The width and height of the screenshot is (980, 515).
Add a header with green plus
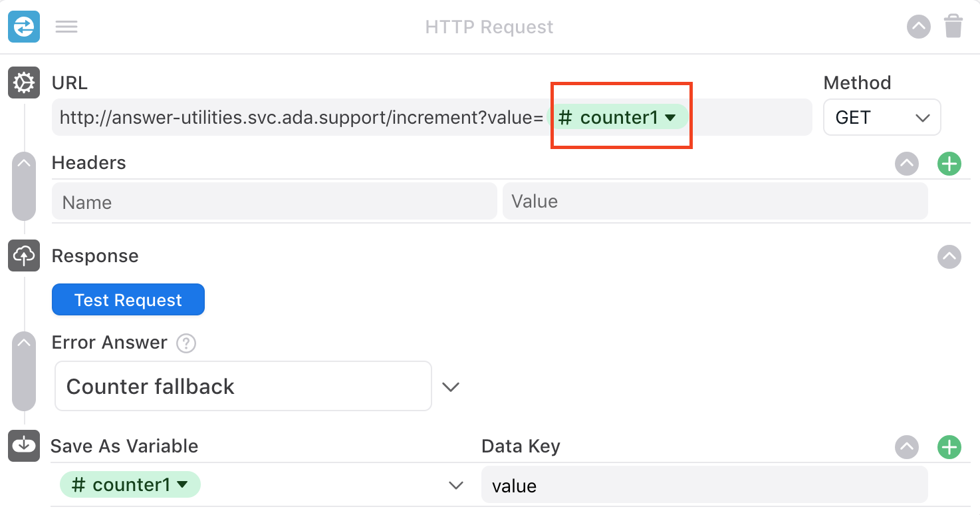coord(949,163)
